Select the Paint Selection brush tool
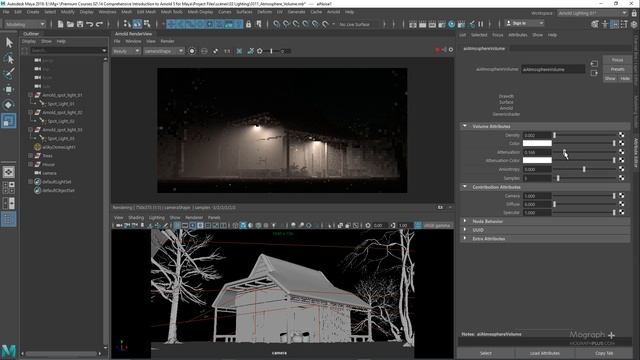Screen dimensions: 640x360 click(x=9, y=74)
